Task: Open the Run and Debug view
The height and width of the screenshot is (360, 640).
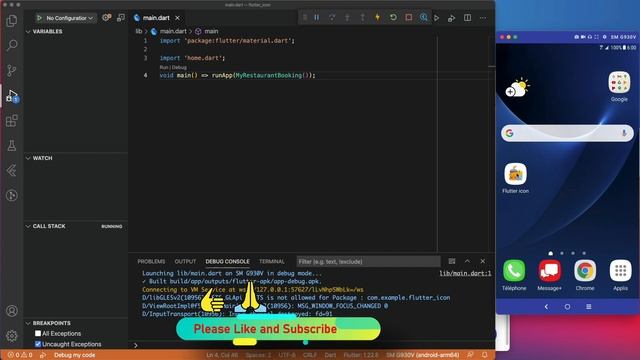Action: pyautogui.click(x=12, y=96)
